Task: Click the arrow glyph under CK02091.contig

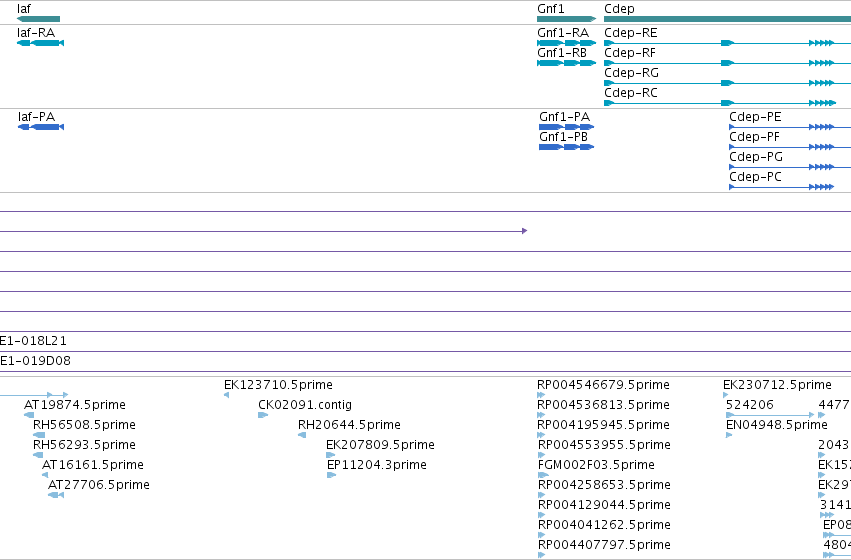Action: [x=263, y=415]
